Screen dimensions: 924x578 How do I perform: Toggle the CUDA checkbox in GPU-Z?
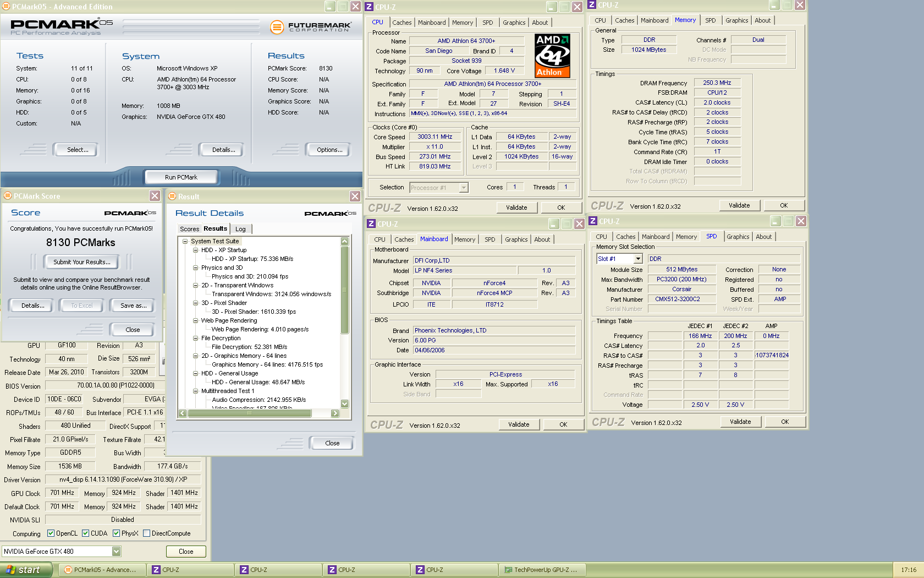86,533
